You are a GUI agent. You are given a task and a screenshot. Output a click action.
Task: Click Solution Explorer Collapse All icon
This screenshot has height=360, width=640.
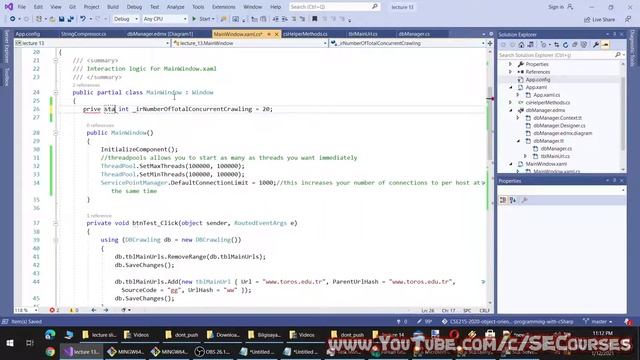pos(575,45)
